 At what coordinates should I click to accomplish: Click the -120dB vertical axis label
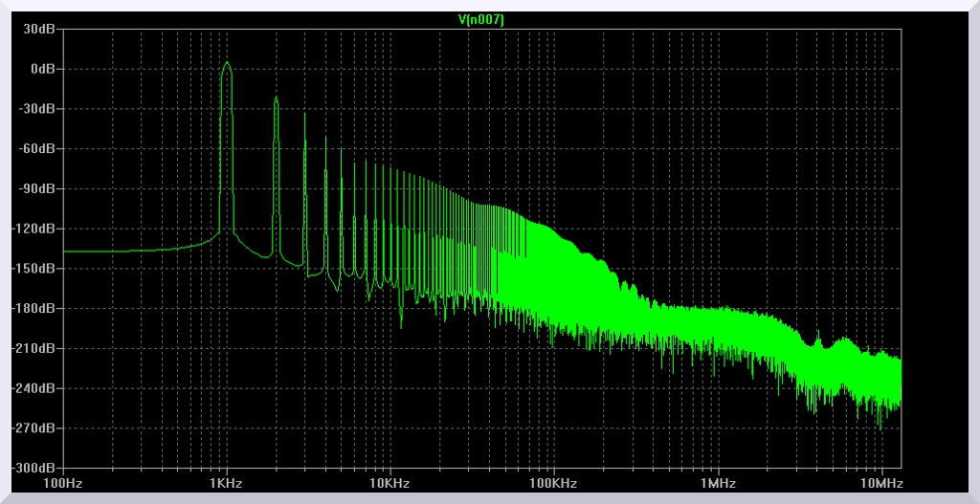click(33, 229)
